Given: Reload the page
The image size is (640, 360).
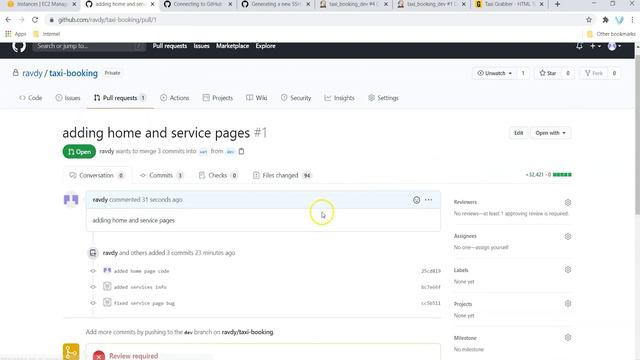Looking at the screenshot, I should tap(35, 20).
